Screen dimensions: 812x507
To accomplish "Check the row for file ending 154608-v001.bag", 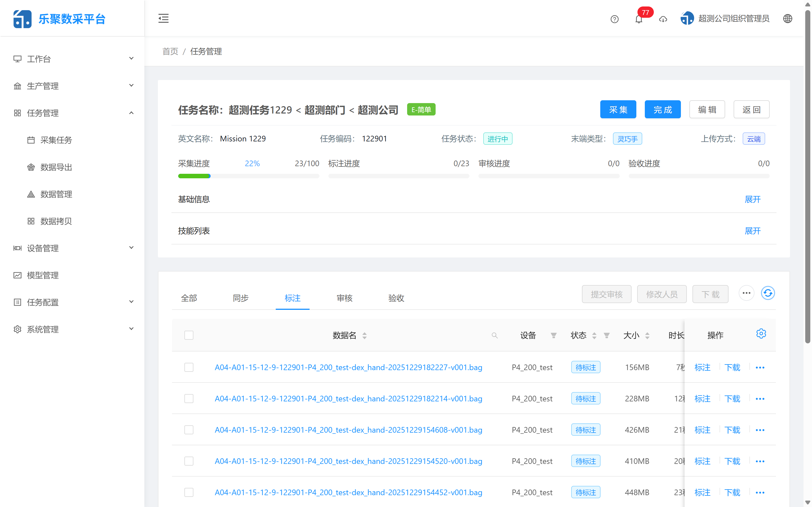I will 189,430.
